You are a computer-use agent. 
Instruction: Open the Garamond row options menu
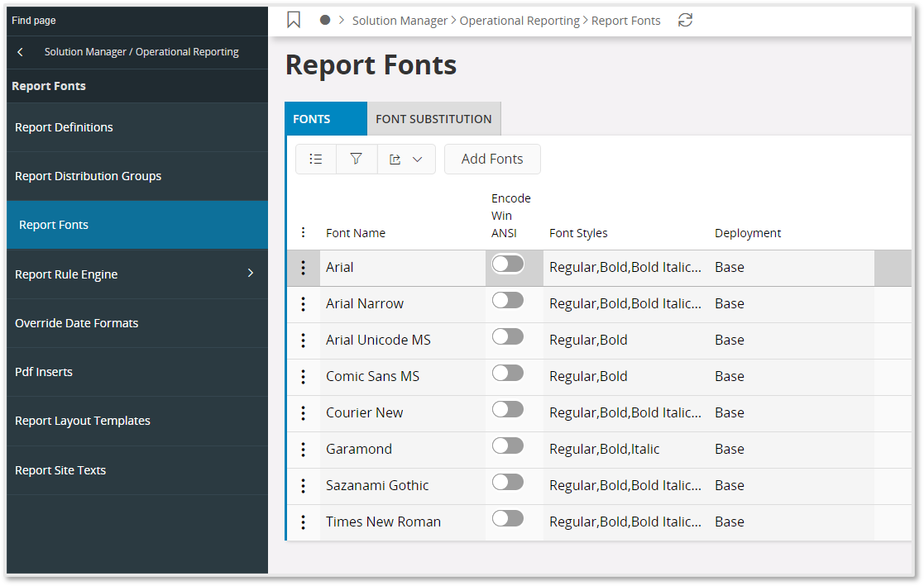(x=304, y=450)
